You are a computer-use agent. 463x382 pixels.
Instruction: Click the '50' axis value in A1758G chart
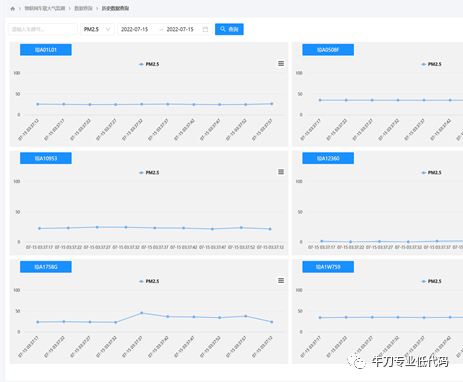click(18, 311)
